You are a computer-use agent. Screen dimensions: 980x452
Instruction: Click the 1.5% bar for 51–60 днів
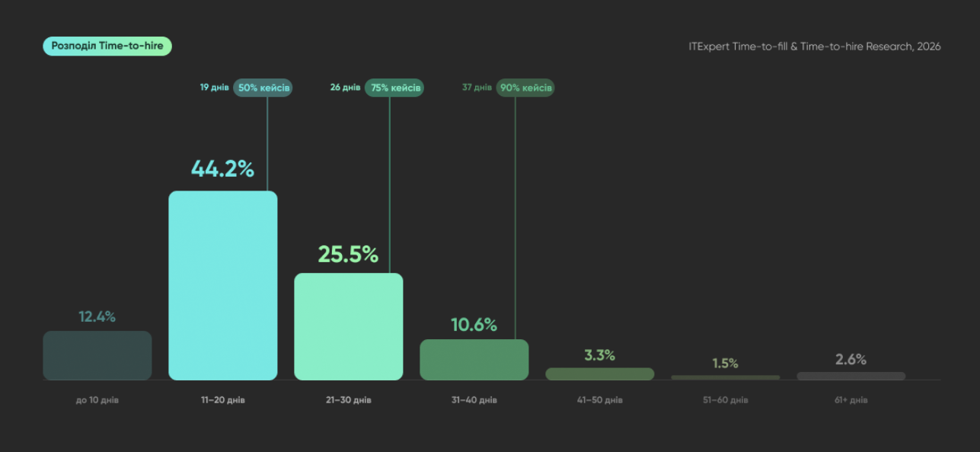(726, 377)
